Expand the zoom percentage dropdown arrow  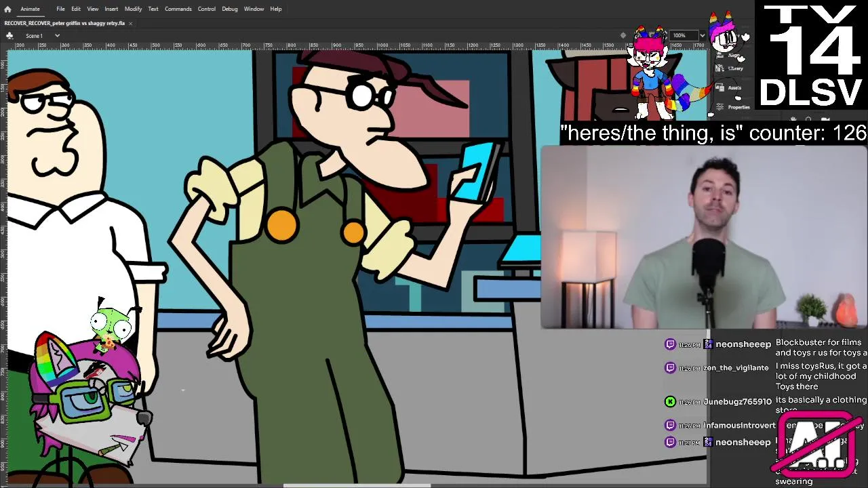click(x=702, y=35)
